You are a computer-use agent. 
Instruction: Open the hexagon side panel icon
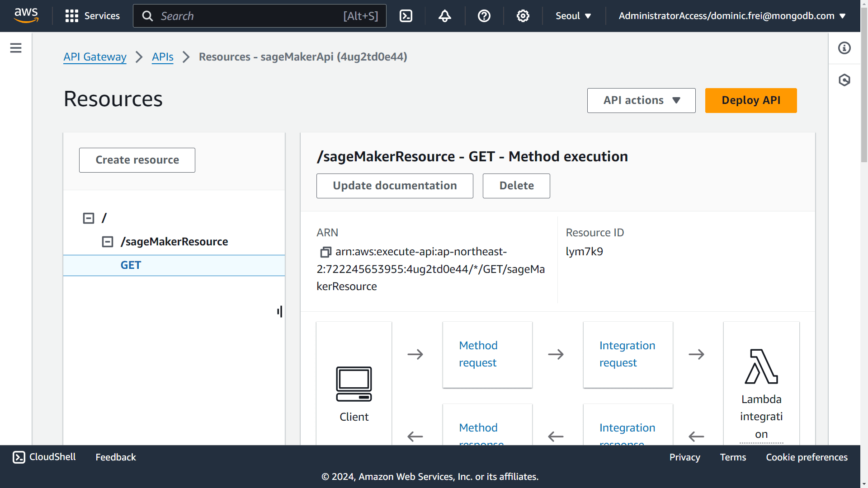pos(844,80)
